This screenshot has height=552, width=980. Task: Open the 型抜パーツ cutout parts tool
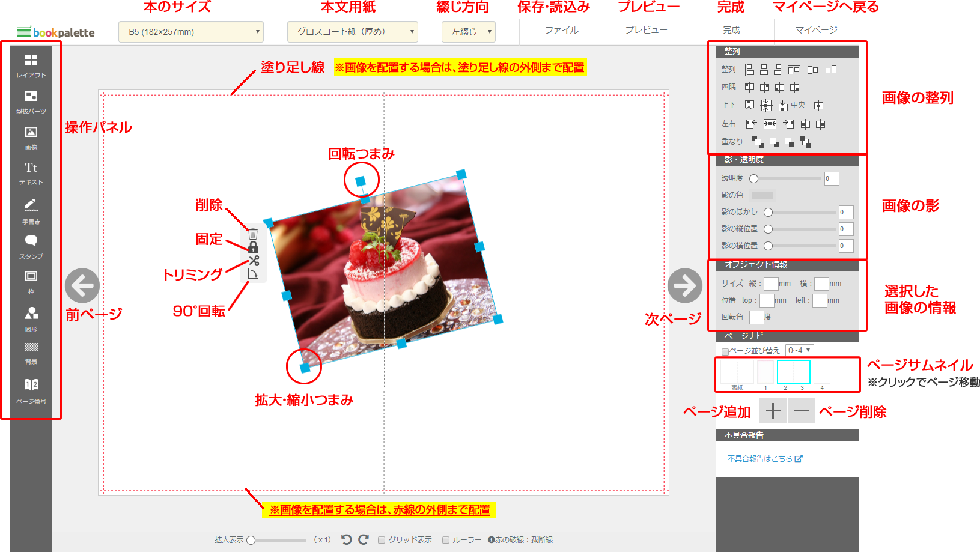coord(31,102)
